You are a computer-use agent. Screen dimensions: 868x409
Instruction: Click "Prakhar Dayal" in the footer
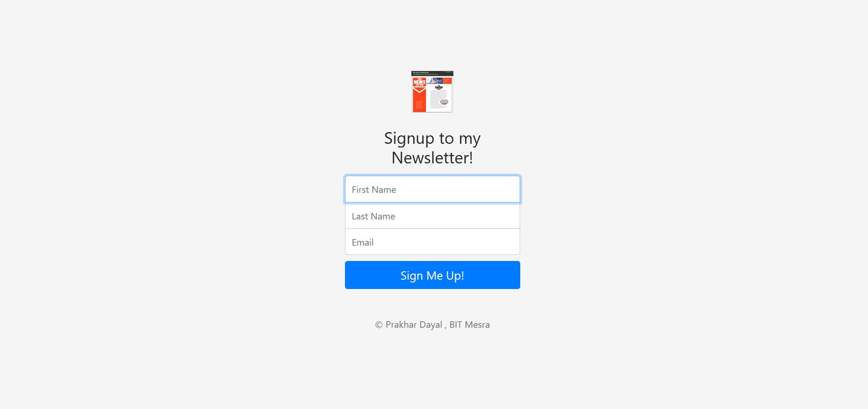tap(414, 325)
